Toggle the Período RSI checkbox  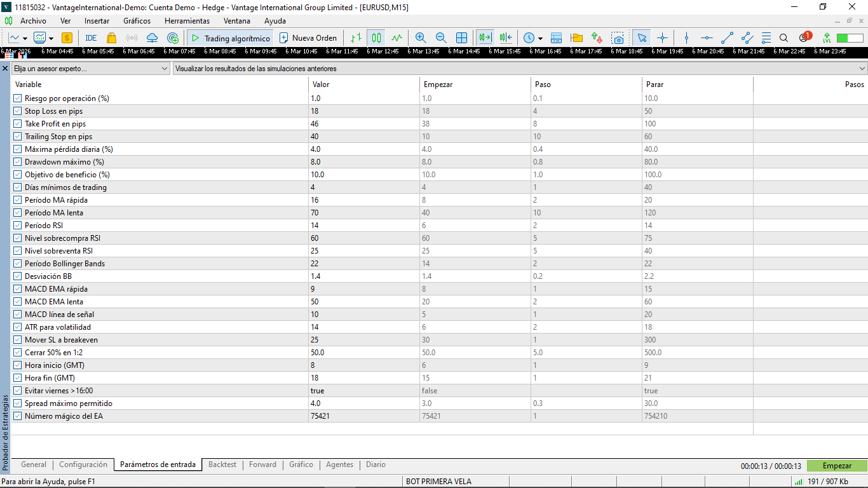(x=18, y=226)
